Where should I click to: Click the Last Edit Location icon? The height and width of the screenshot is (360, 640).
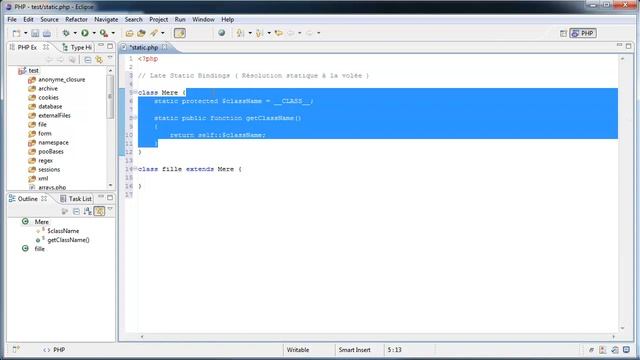tap(279, 33)
